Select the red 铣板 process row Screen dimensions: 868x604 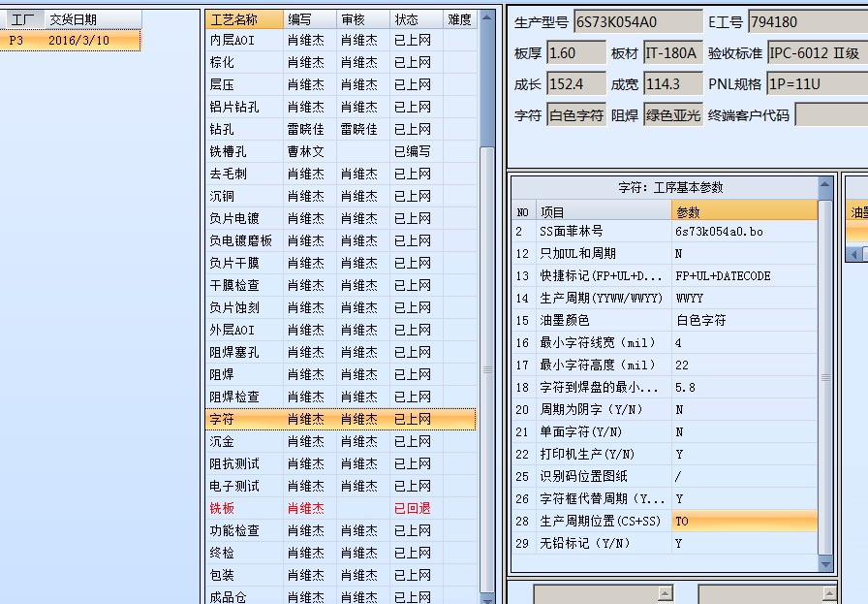click(340, 508)
